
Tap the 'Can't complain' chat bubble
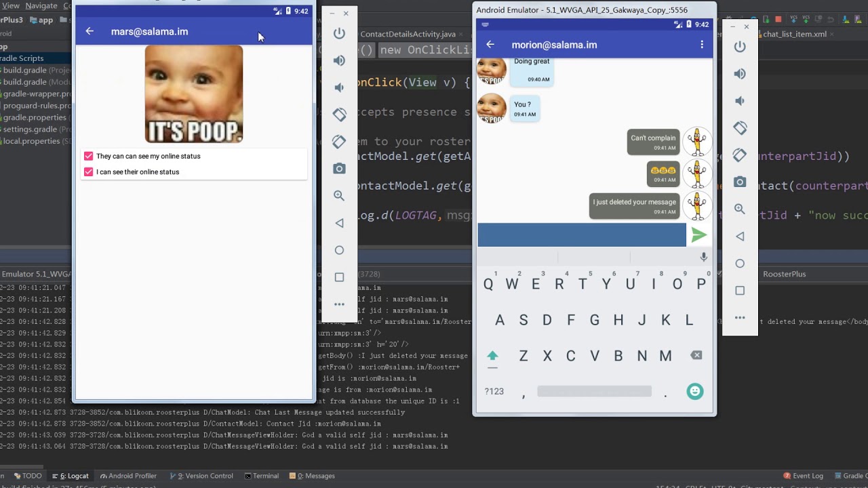point(653,142)
